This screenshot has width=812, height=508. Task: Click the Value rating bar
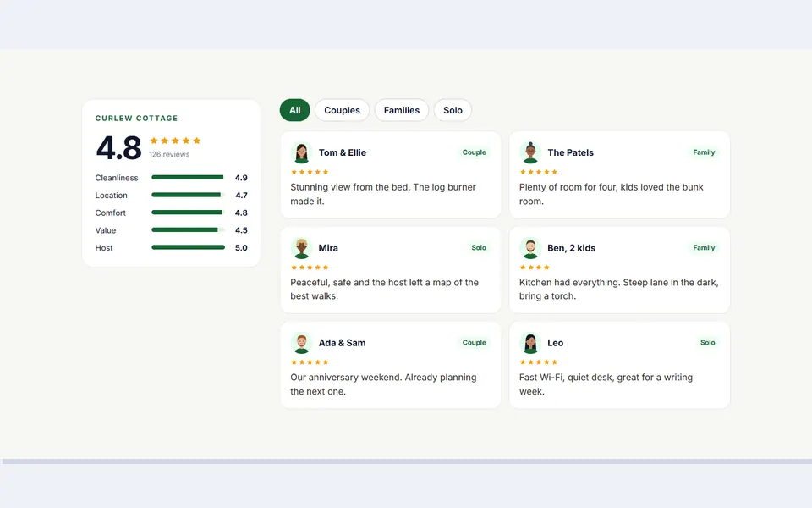(x=188, y=229)
